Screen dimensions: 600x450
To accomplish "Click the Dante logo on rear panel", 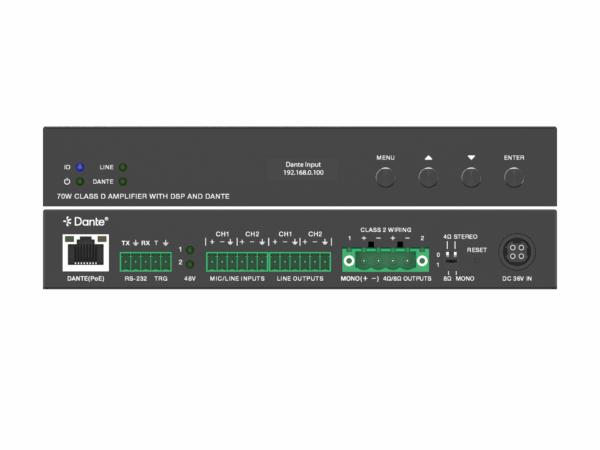I will click(85, 220).
